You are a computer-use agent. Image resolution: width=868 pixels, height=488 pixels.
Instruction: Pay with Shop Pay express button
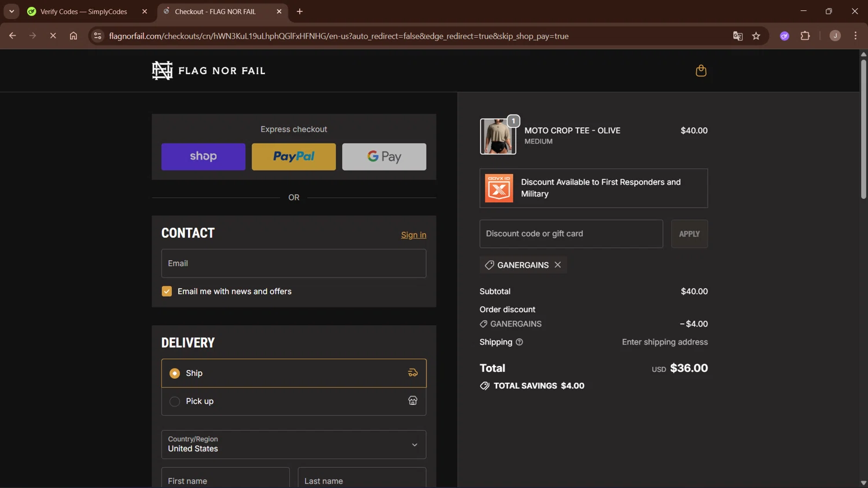tap(203, 157)
